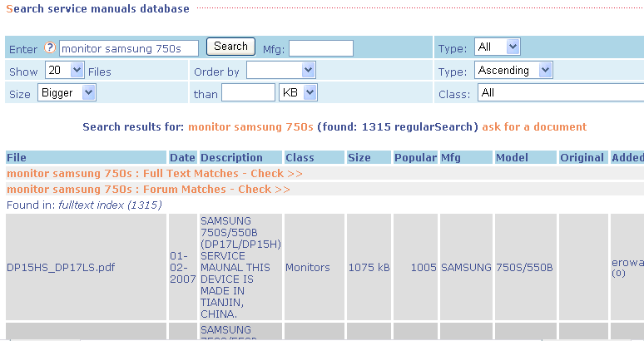644x341 pixels.
Task: Click the search query input field
Action: coord(129,48)
